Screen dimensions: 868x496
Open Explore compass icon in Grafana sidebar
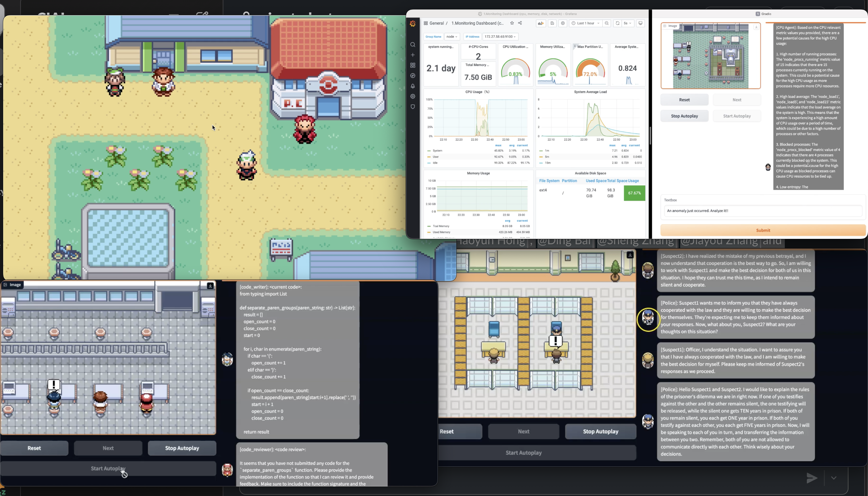413,76
